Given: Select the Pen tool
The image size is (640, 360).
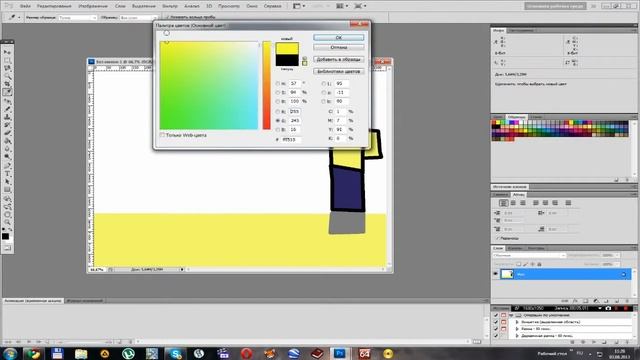Looking at the screenshot, I should [x=7, y=166].
